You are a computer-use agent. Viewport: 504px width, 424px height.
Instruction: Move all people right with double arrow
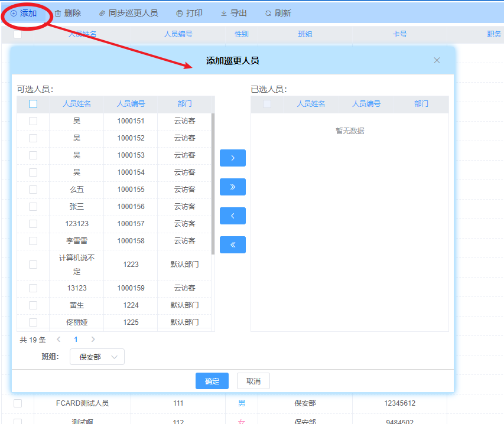tap(233, 187)
